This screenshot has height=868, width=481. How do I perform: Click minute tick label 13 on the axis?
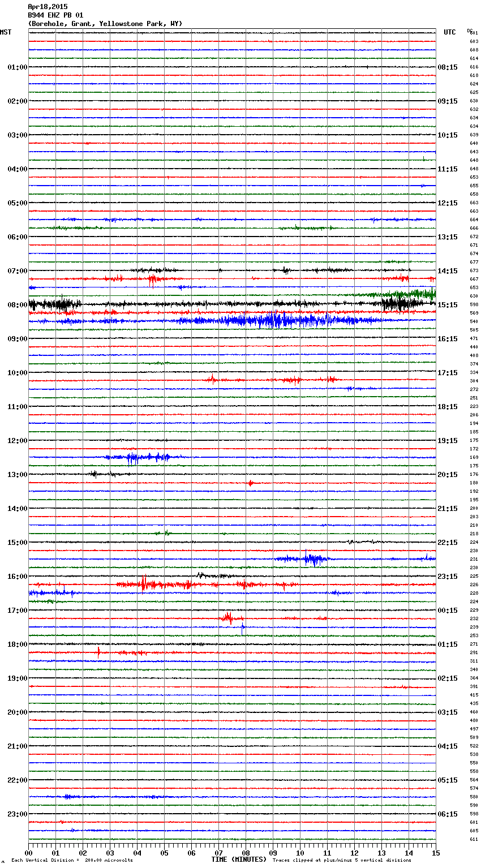pyautogui.click(x=381, y=852)
